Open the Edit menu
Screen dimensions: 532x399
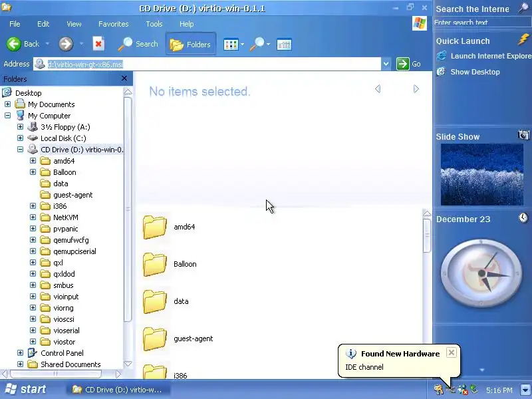tap(43, 24)
